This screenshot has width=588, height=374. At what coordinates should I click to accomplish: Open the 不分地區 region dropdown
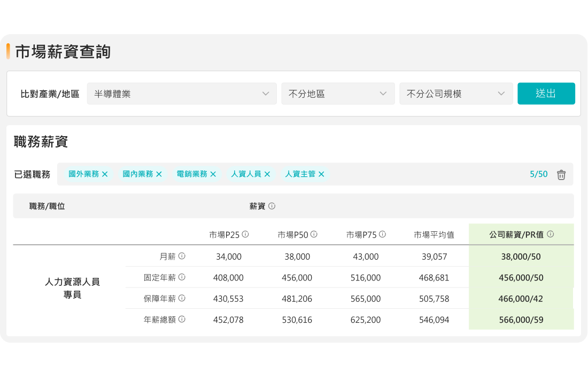(x=338, y=94)
